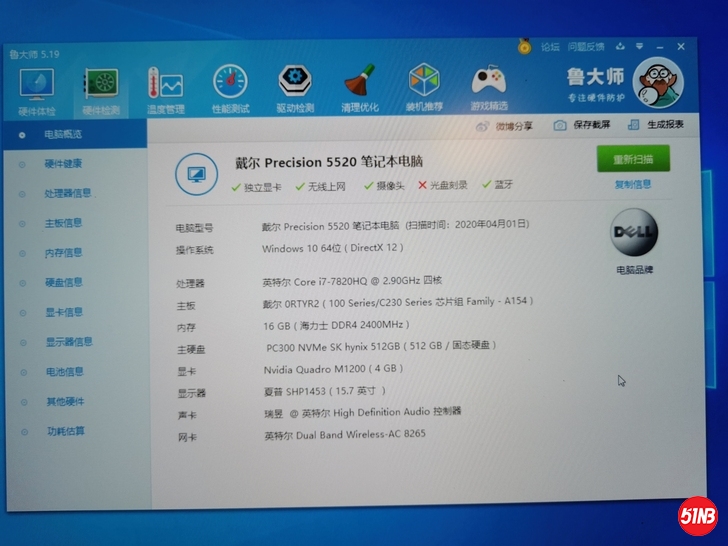Minimize the 鲁大师 window
Image resolution: width=728 pixels, height=546 pixels.
[x=660, y=47]
